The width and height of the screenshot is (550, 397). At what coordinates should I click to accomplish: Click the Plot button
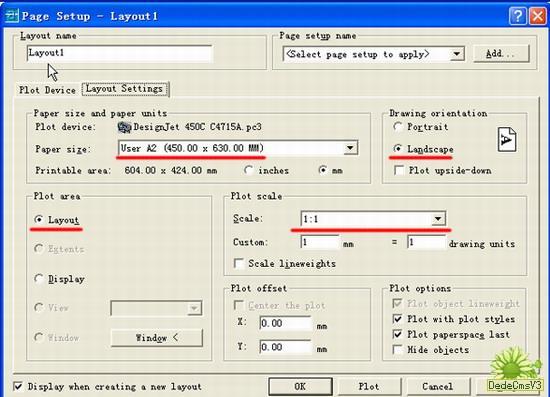369,386
